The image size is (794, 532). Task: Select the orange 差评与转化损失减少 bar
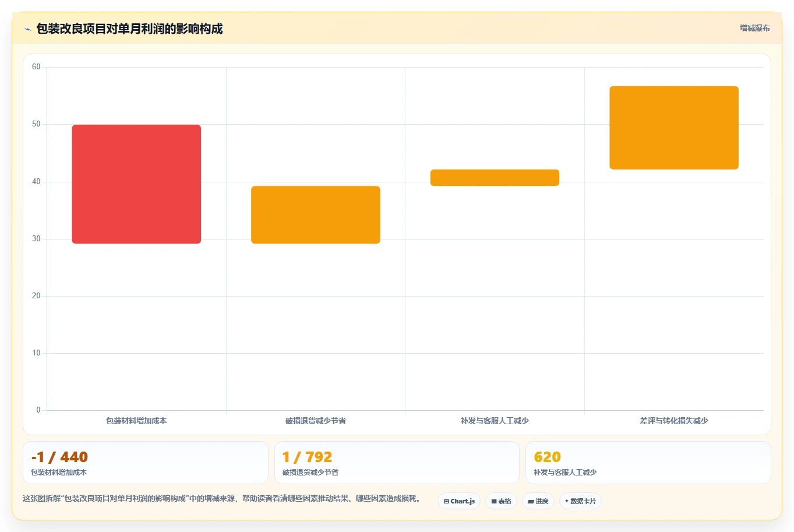coord(674,128)
